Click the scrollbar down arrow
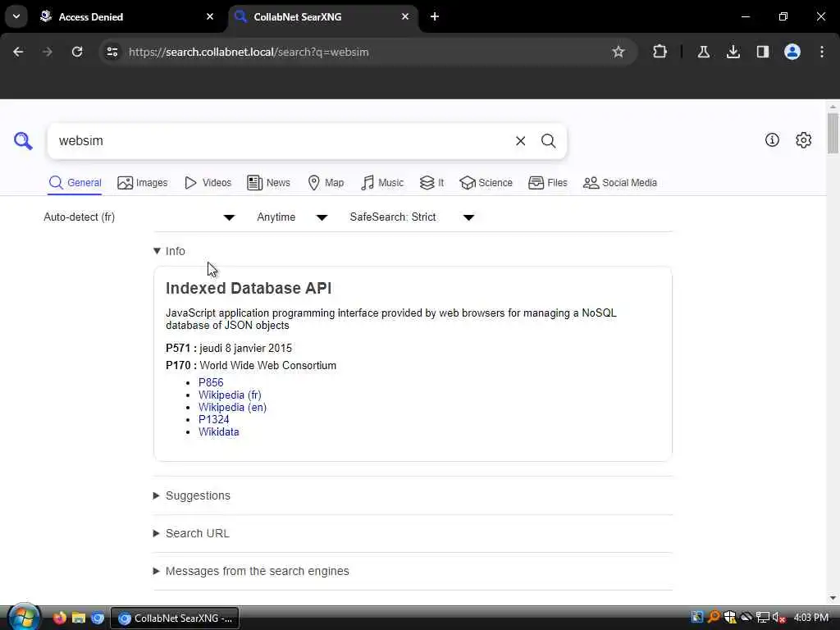 coord(833,598)
